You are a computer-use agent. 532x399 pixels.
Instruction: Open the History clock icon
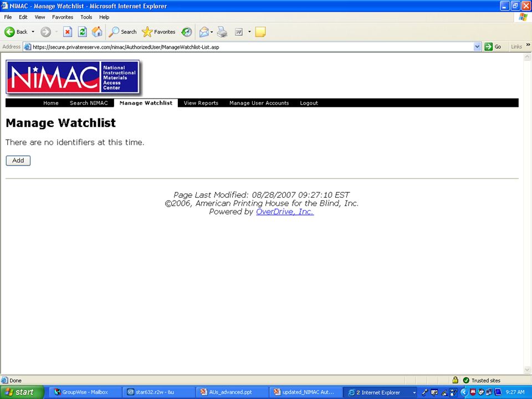click(186, 32)
